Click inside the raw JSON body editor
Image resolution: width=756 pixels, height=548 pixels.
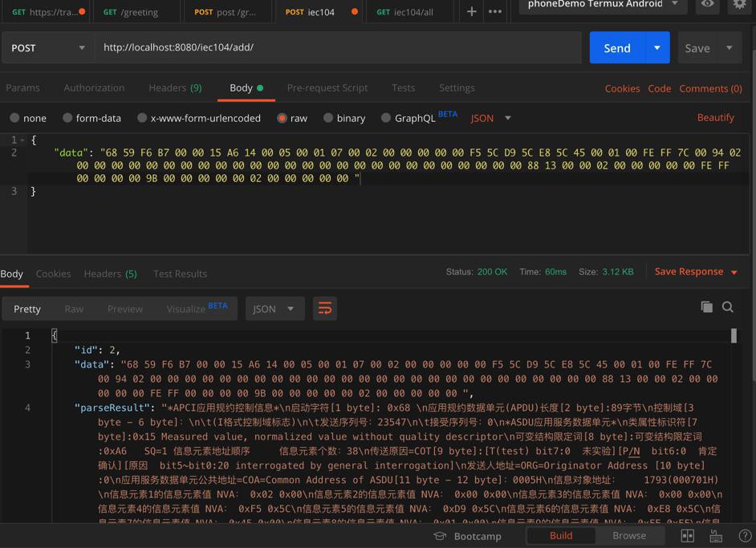point(388,193)
